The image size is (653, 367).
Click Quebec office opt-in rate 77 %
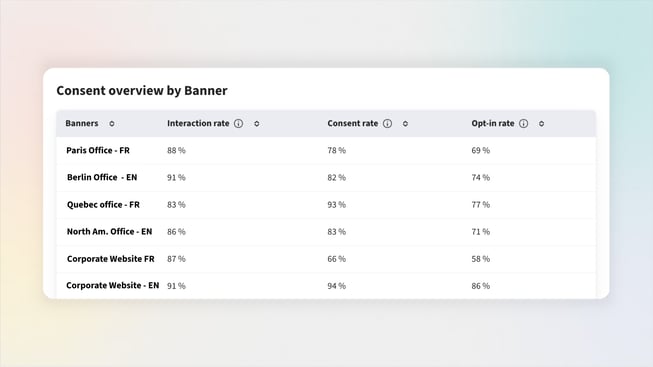(x=481, y=205)
